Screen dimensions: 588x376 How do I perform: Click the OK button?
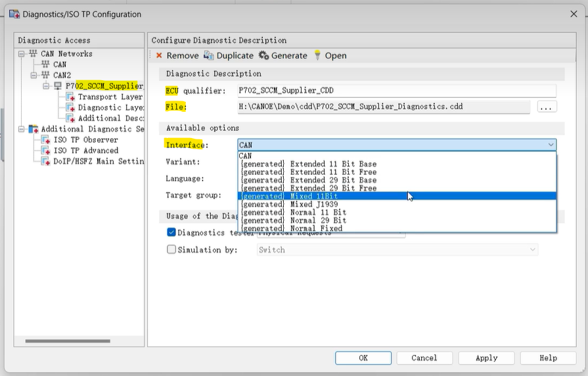[363, 358]
